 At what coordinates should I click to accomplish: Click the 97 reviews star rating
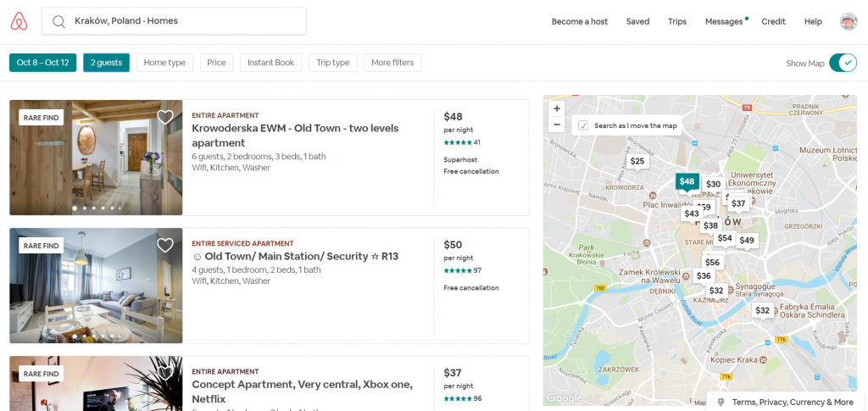(462, 270)
